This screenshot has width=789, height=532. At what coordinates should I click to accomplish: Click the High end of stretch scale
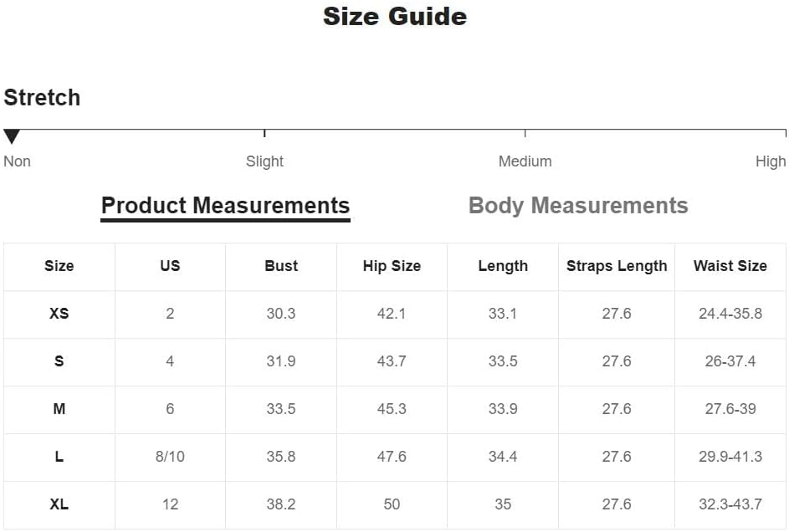point(771,161)
